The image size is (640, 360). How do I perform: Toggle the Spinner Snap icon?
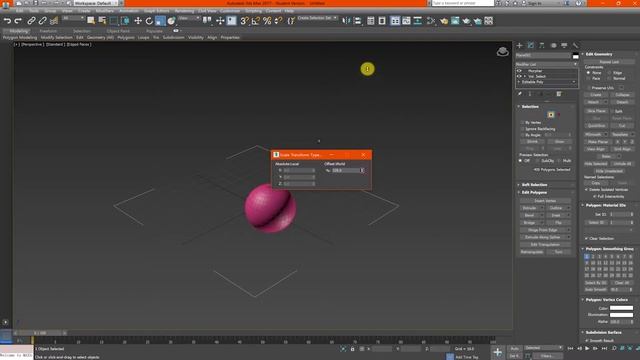(x=278, y=20)
